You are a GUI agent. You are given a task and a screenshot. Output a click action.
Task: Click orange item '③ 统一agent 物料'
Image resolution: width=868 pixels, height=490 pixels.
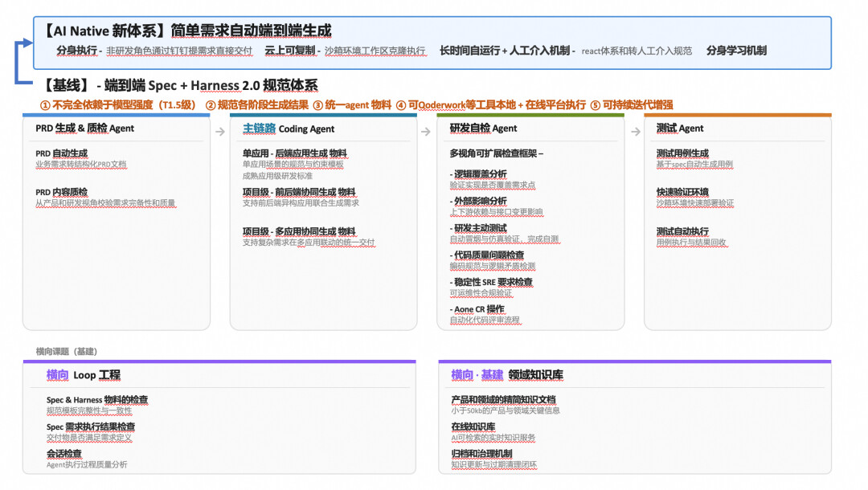(x=352, y=104)
